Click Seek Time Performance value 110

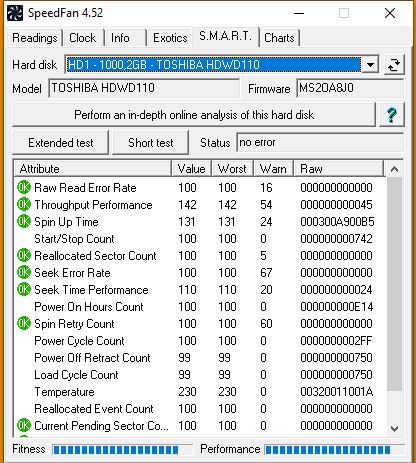coord(187,290)
